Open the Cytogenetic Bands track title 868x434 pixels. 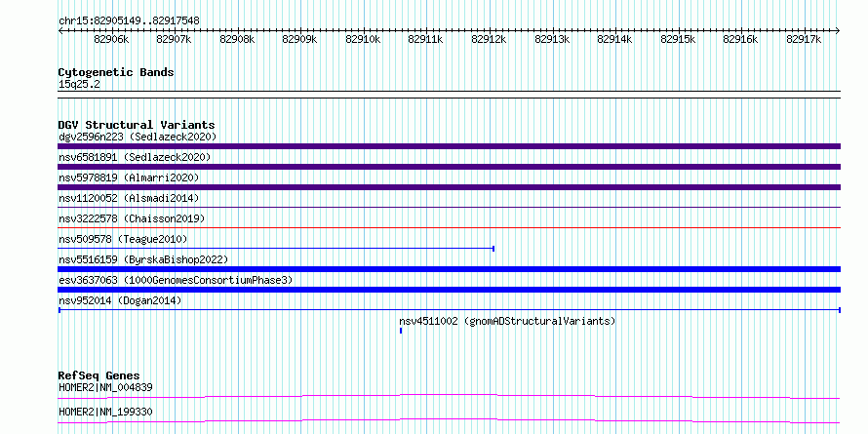pos(116,72)
